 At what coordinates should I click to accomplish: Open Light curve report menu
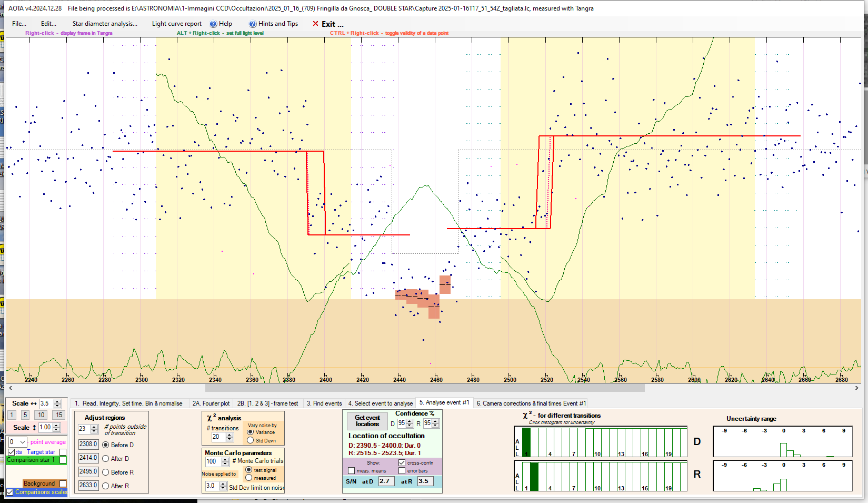(177, 24)
